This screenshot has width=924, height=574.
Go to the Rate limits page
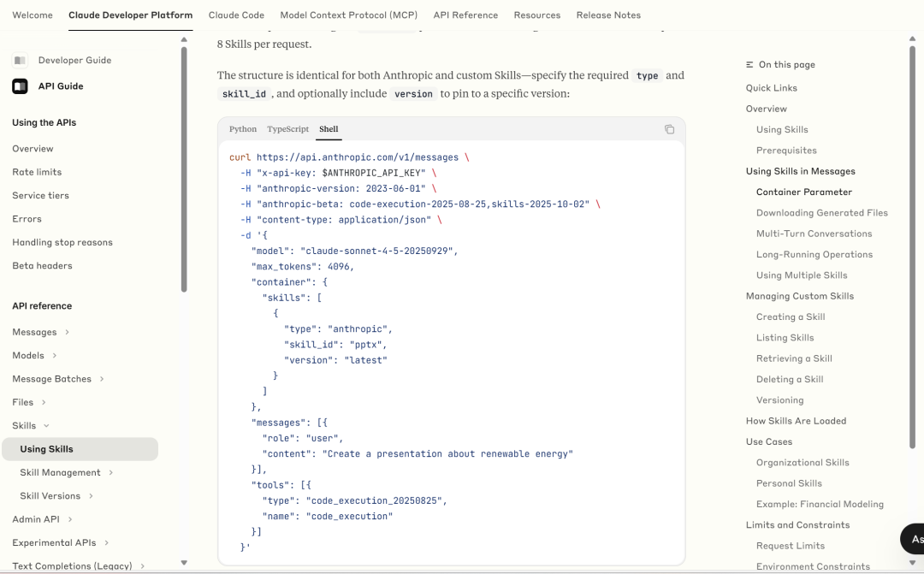(37, 172)
